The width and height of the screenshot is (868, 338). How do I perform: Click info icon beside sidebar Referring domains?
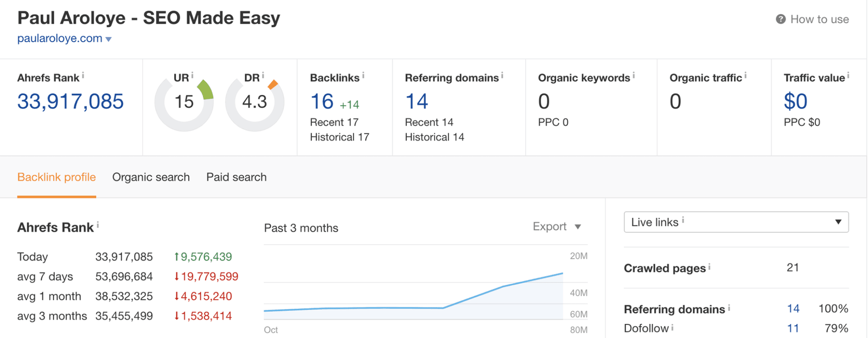[729, 308]
